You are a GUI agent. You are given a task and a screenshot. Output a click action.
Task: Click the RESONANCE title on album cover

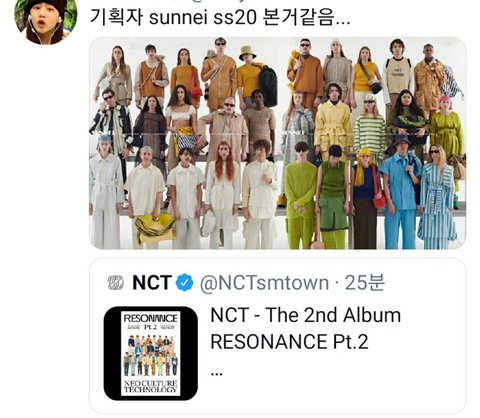click(151, 318)
